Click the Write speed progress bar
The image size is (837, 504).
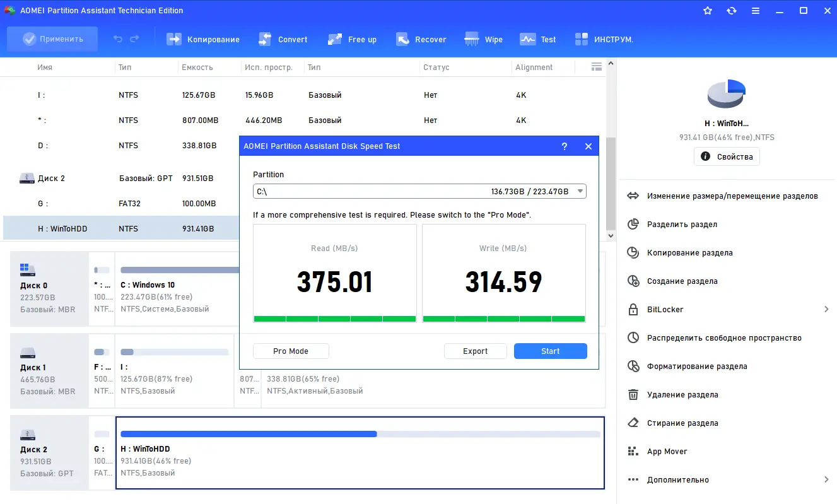pos(504,319)
